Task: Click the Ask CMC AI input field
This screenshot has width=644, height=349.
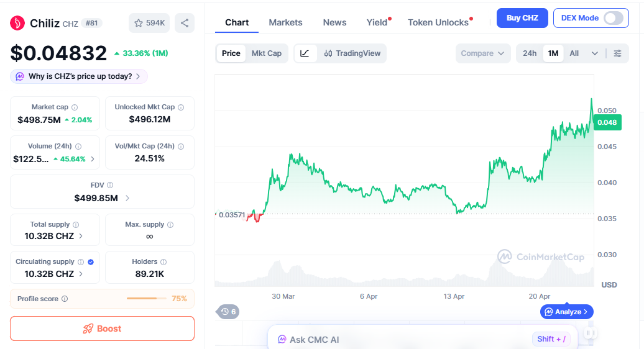Action: (423, 338)
